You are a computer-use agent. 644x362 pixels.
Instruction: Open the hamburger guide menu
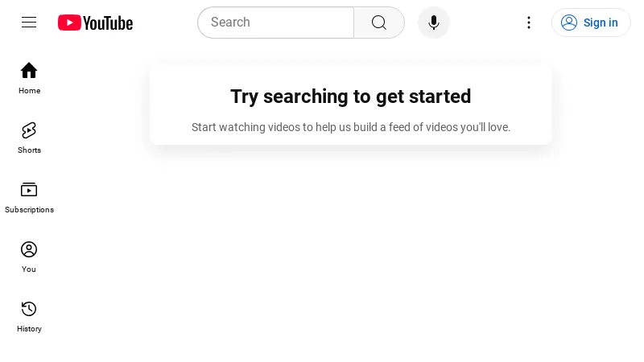coord(29,23)
